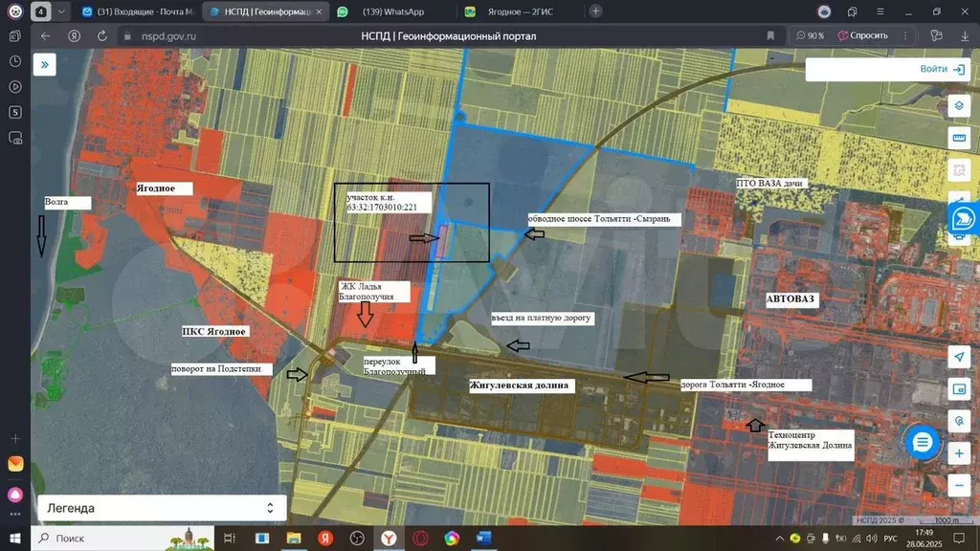Open the Windows Start menu
The image size is (980, 551).
[15, 538]
